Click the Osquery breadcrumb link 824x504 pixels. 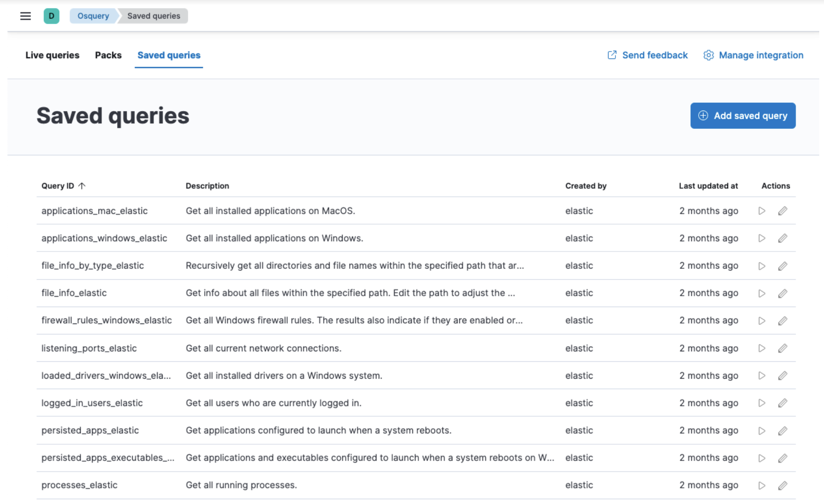tap(93, 16)
